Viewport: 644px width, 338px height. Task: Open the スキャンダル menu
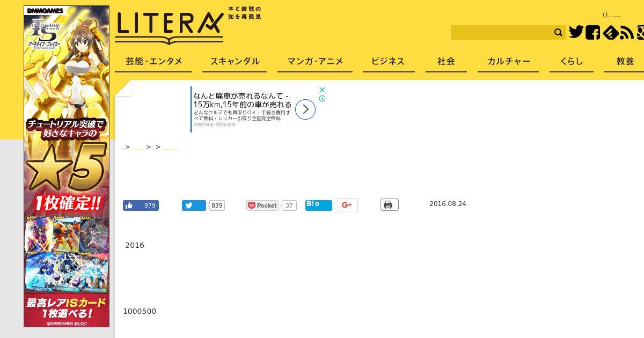point(235,61)
